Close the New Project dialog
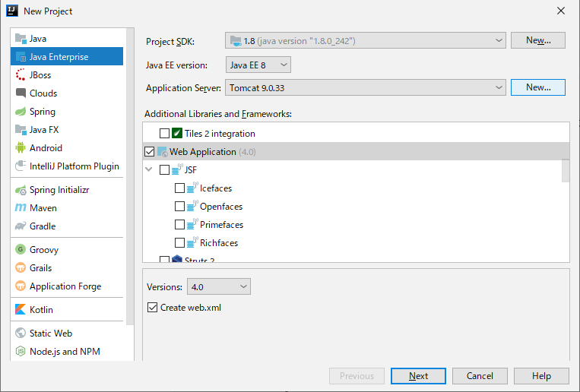This screenshot has height=392, width=580. point(561,11)
